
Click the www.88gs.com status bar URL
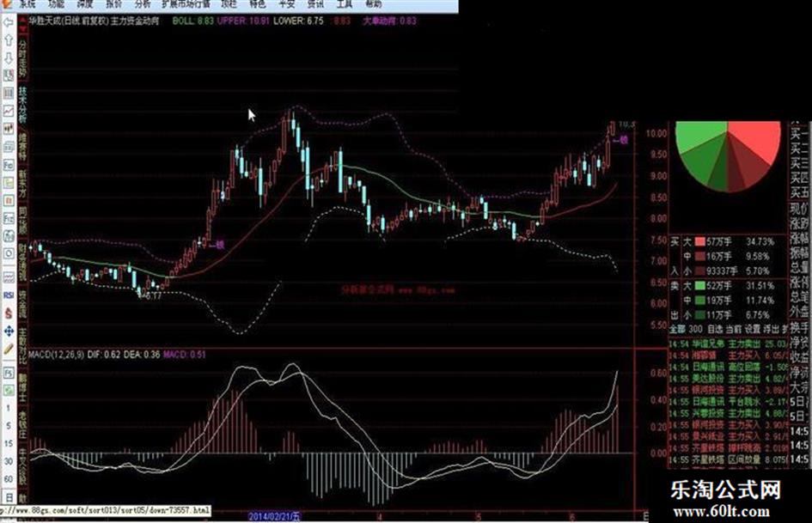coord(105,511)
